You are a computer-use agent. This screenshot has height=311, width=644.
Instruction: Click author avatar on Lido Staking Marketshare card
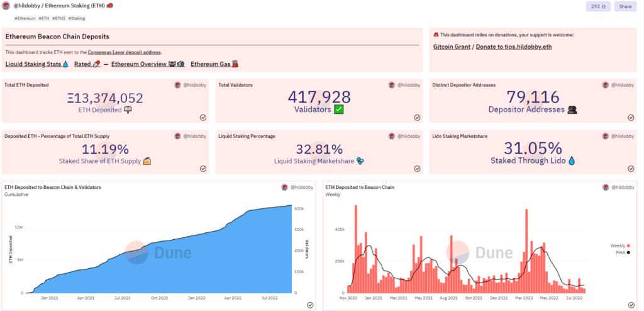(x=606, y=136)
